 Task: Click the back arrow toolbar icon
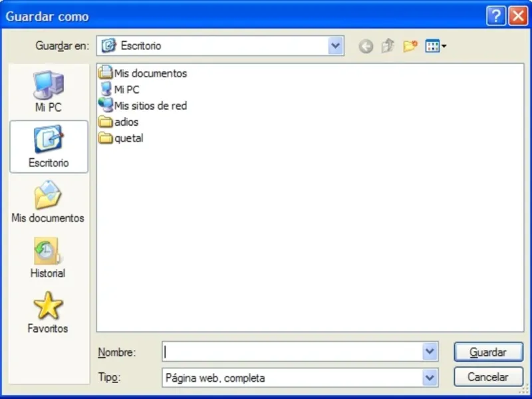(366, 46)
